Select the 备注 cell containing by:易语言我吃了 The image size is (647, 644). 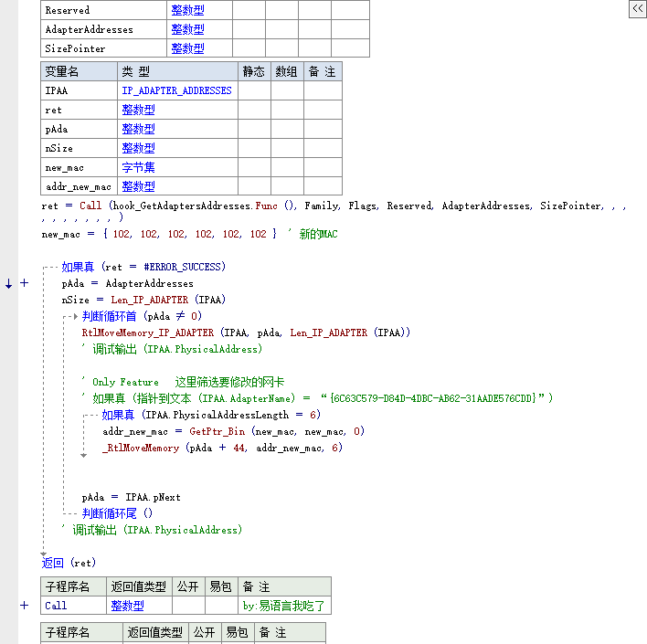tap(283, 606)
